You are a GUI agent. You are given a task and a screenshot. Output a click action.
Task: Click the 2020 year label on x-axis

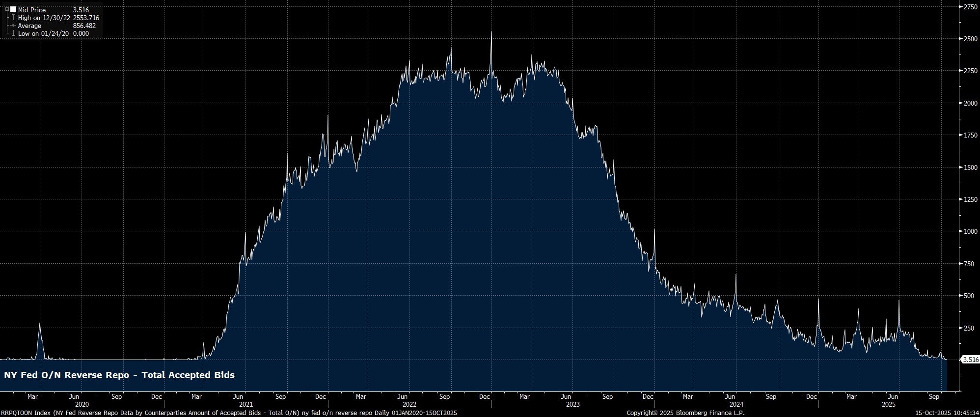click(x=82, y=405)
